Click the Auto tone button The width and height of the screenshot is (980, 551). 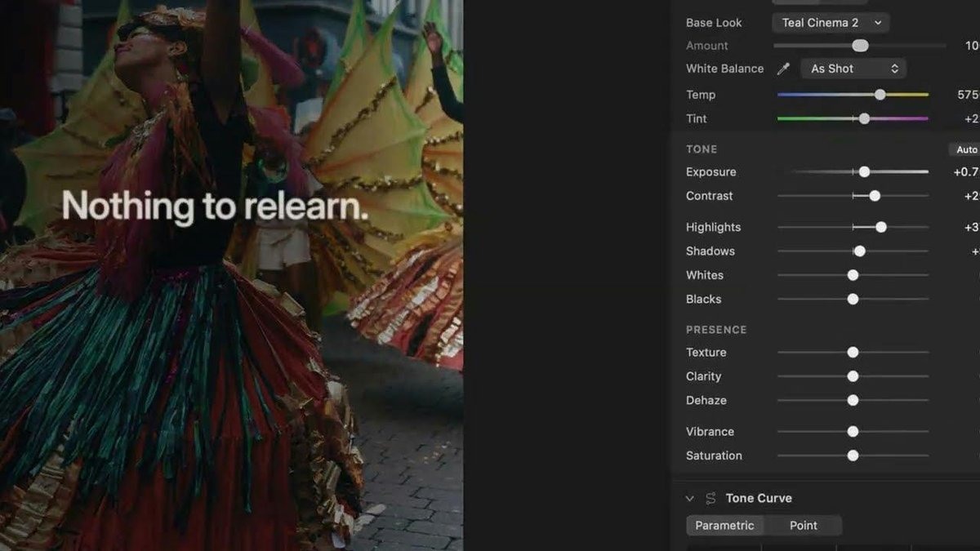[x=966, y=149]
